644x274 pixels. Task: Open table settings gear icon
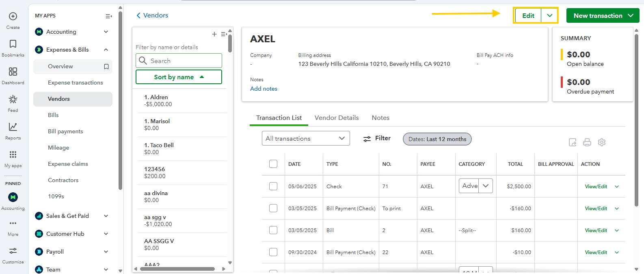602,142
